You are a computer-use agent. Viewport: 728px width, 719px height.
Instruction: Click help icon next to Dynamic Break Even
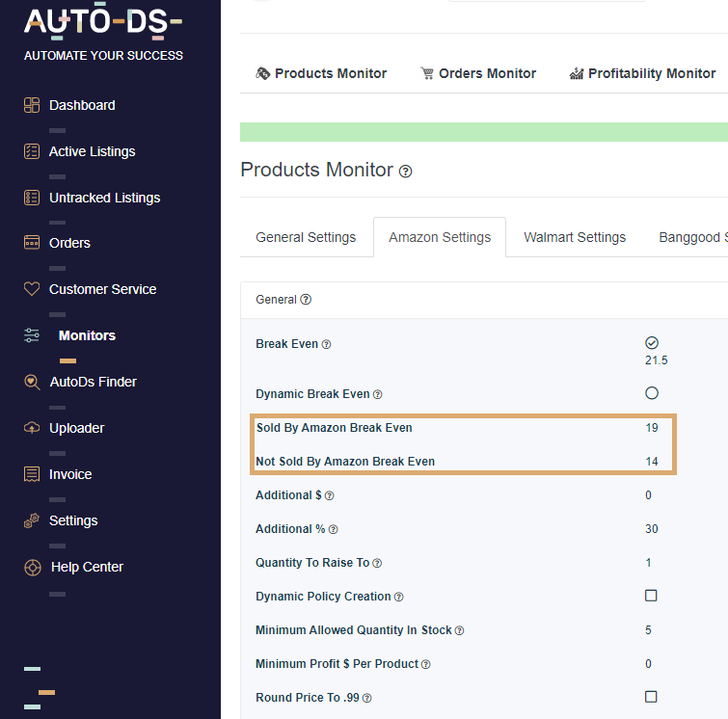coord(378,394)
